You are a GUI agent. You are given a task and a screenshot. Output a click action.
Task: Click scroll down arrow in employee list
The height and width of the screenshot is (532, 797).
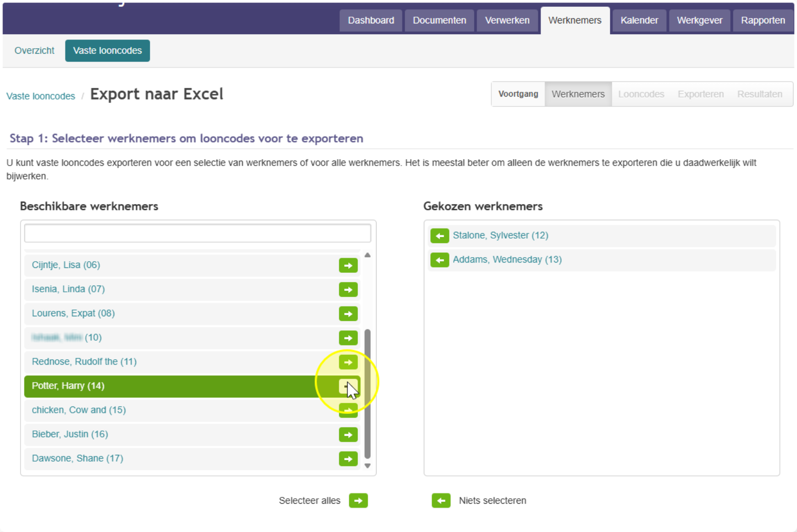point(368,466)
